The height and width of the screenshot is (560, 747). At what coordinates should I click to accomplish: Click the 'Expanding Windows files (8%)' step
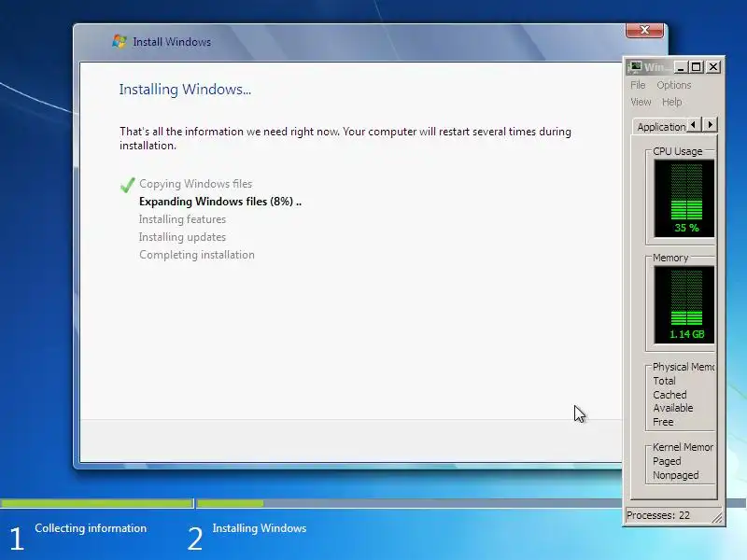pos(220,202)
